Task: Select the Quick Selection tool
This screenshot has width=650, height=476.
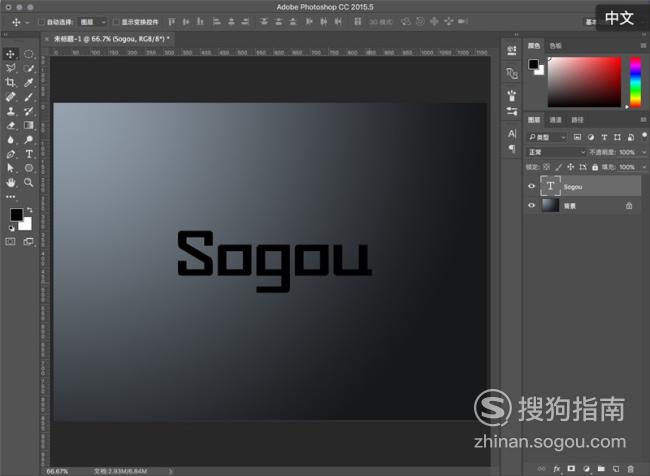Action: [28, 68]
